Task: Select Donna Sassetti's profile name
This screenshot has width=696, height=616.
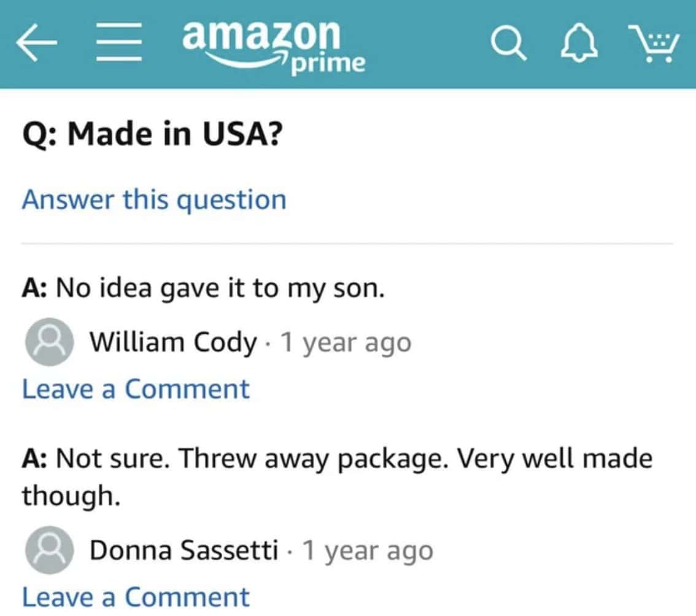Action: (x=184, y=550)
